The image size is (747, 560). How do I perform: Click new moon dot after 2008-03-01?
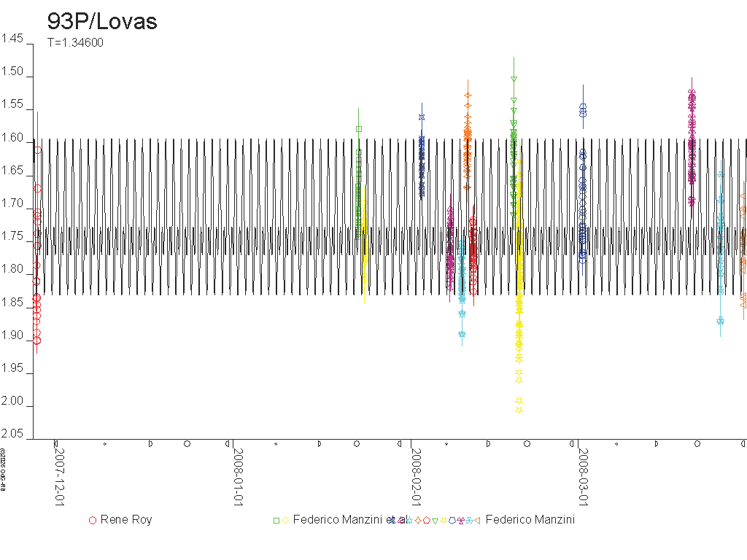(616, 444)
